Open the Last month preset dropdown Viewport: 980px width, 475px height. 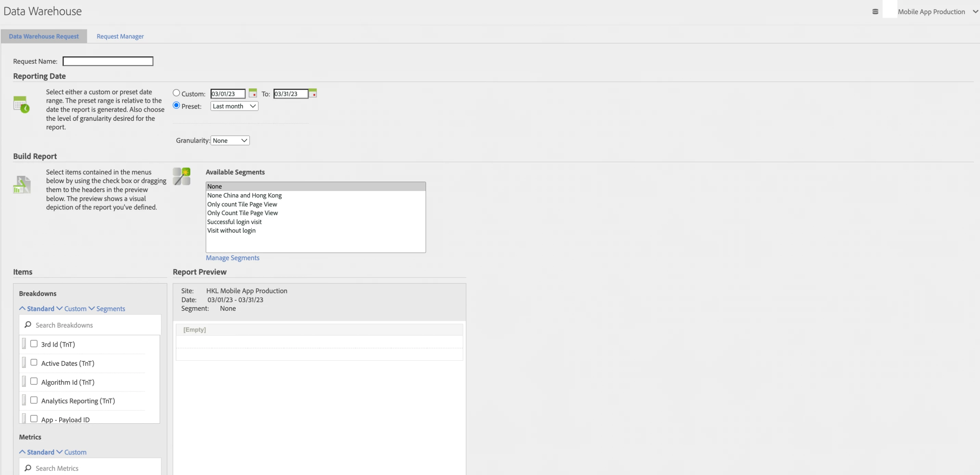click(234, 106)
